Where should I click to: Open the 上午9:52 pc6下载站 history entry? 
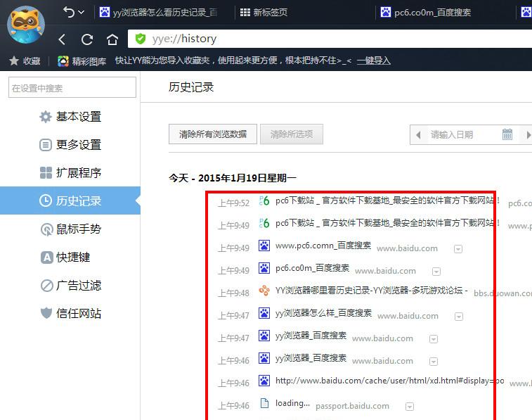click(387, 201)
